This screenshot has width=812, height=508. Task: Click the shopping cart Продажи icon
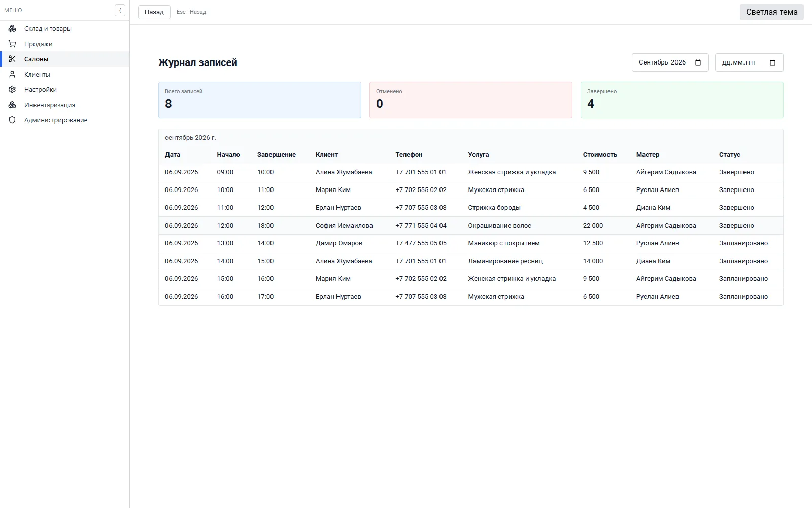pyautogui.click(x=12, y=44)
